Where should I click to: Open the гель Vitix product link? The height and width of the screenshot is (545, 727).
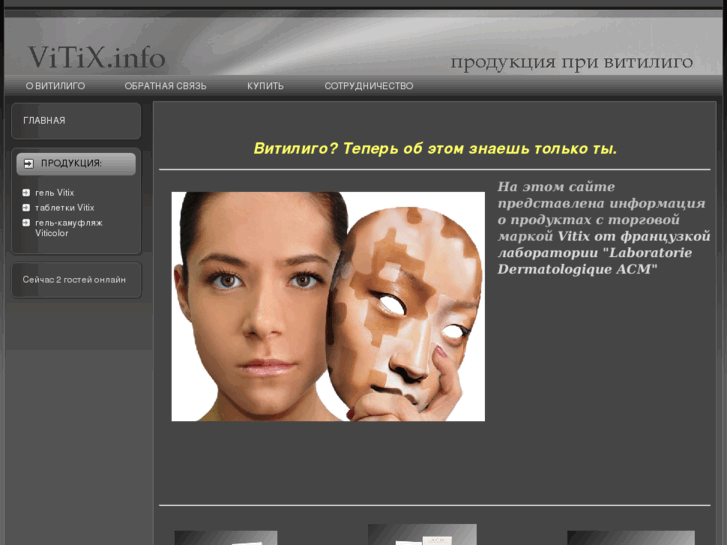click(55, 192)
